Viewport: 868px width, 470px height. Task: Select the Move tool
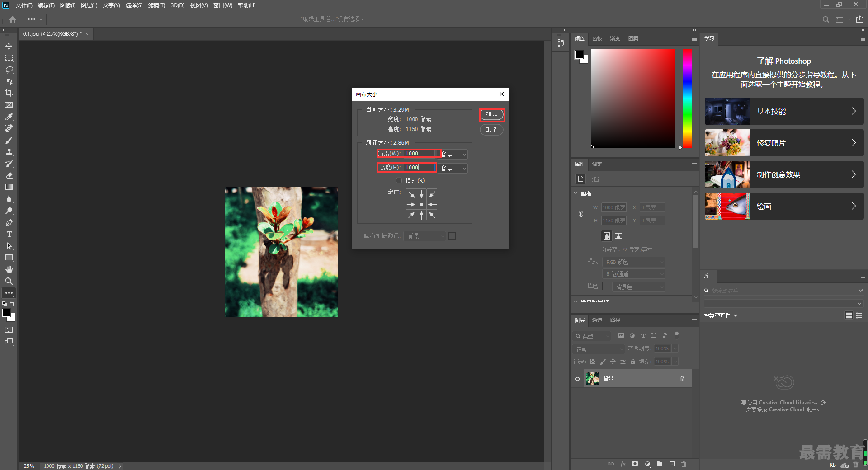9,46
